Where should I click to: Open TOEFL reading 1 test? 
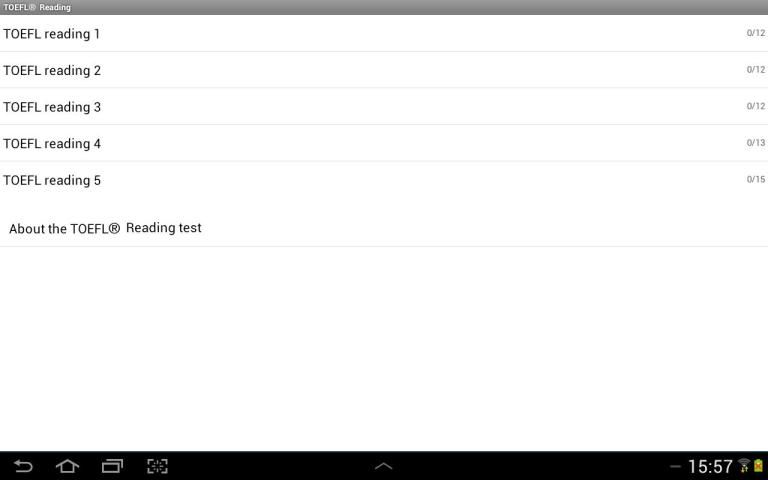point(384,33)
